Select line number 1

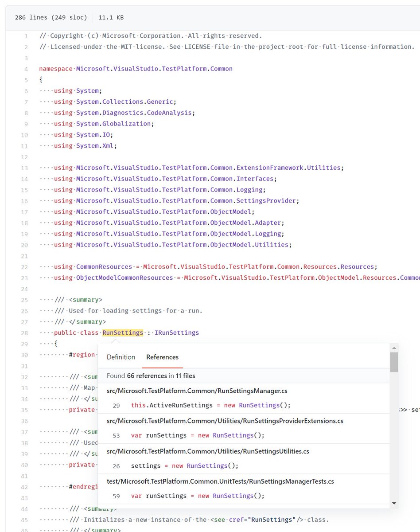(x=26, y=36)
